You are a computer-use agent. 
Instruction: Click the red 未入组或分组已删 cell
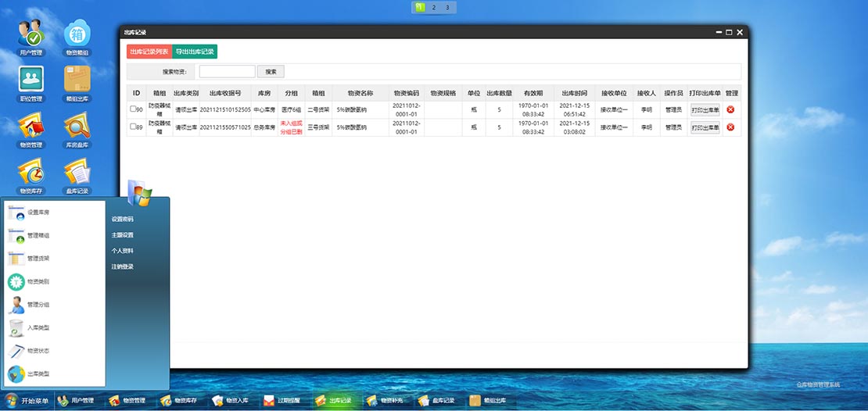coord(291,127)
